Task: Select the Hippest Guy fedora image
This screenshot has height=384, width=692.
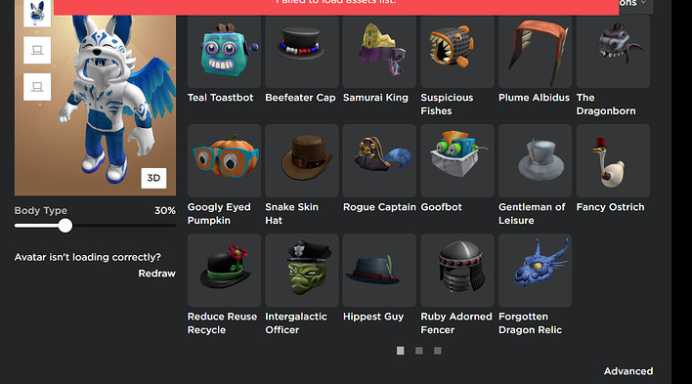Action: tap(380, 270)
